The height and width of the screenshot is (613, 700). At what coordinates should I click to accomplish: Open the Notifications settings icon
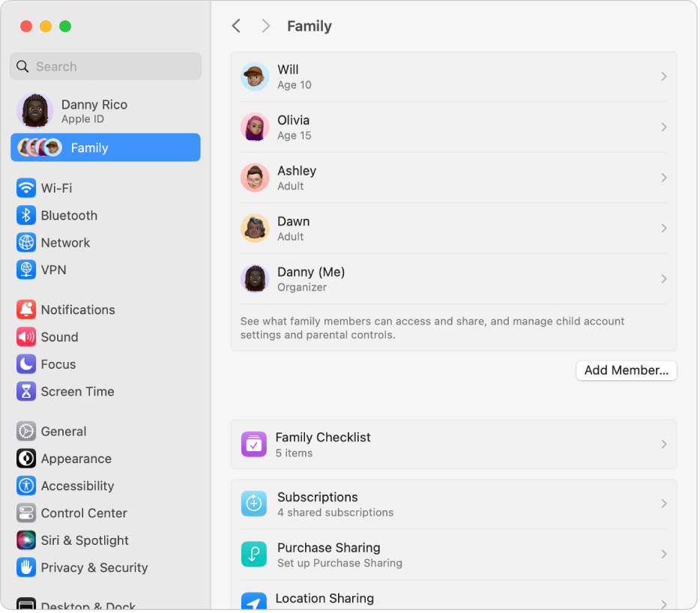(26, 309)
